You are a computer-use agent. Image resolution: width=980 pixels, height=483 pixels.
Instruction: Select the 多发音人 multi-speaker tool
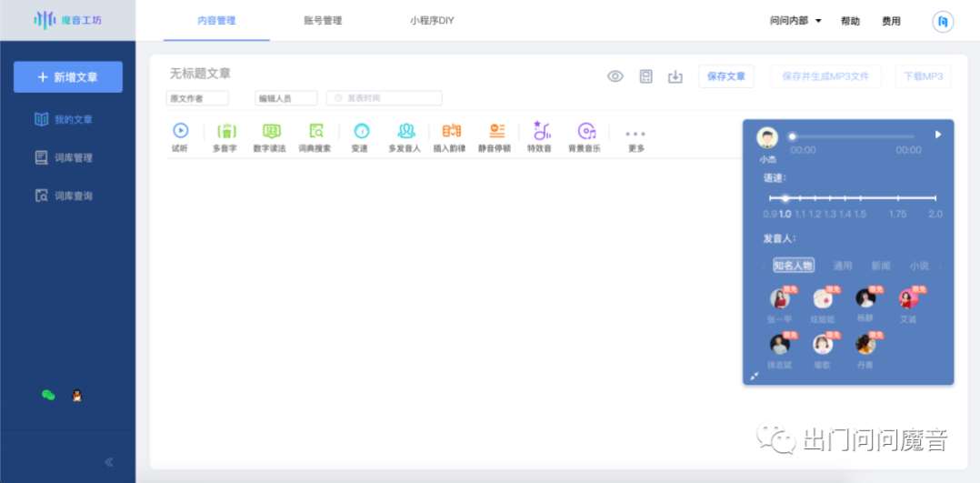[x=405, y=131]
